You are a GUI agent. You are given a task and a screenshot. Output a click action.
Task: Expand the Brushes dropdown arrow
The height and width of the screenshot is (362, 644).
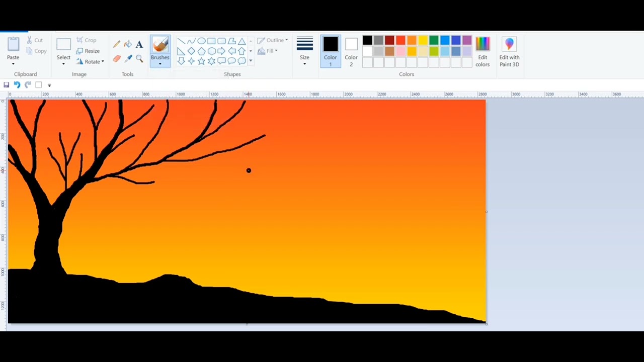click(160, 64)
